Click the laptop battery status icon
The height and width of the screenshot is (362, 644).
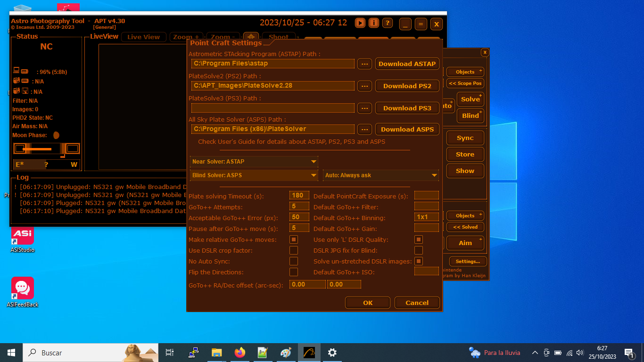click(21, 71)
